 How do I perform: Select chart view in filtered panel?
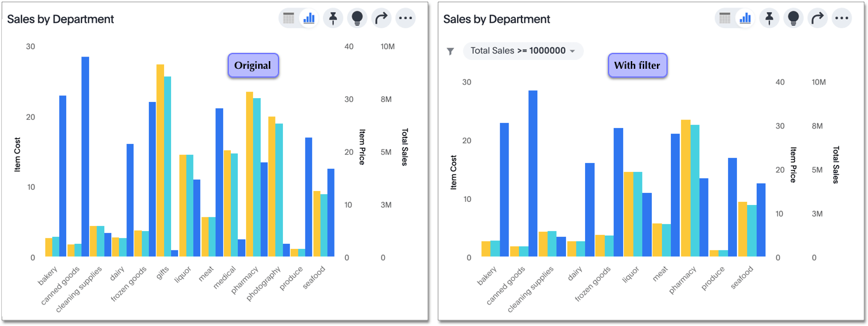click(745, 18)
